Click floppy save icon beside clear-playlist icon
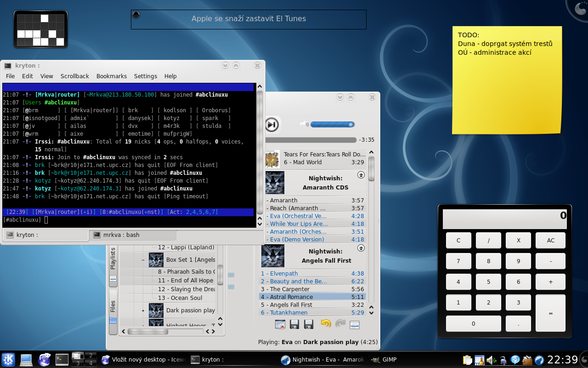This screenshot has height=368, width=588. [294, 324]
